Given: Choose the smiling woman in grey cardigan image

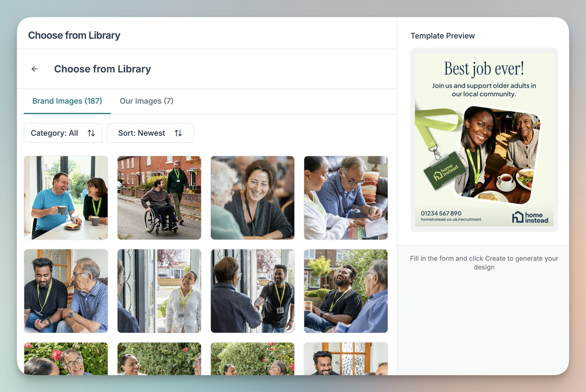Looking at the screenshot, I should tap(253, 198).
